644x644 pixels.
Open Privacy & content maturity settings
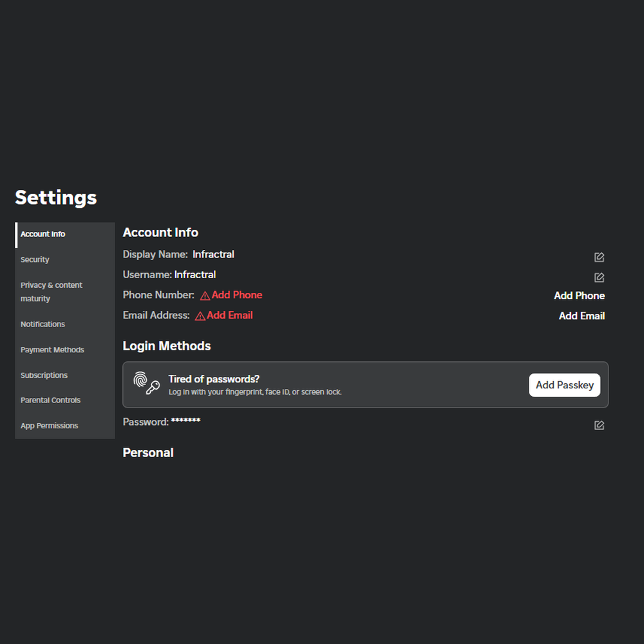pos(65,292)
